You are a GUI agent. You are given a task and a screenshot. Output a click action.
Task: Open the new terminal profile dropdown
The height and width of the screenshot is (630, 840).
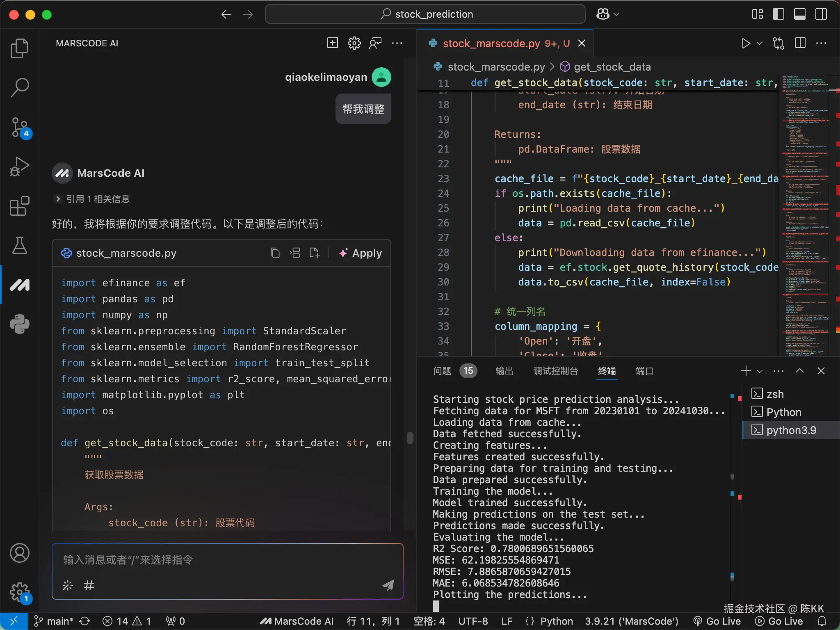(760, 371)
